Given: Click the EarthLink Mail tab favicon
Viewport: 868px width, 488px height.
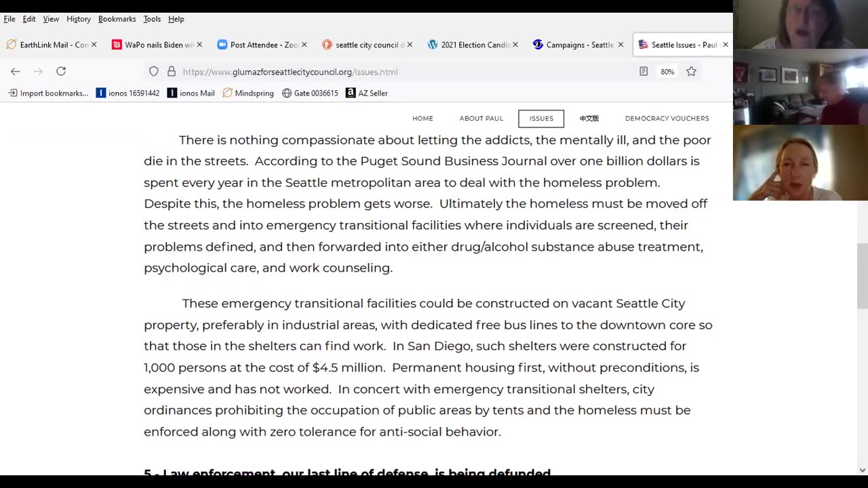Looking at the screenshot, I should click(x=12, y=45).
